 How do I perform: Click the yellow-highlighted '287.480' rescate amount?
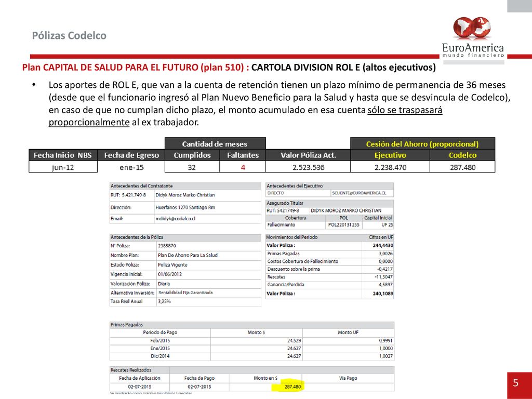pyautogui.click(x=292, y=387)
